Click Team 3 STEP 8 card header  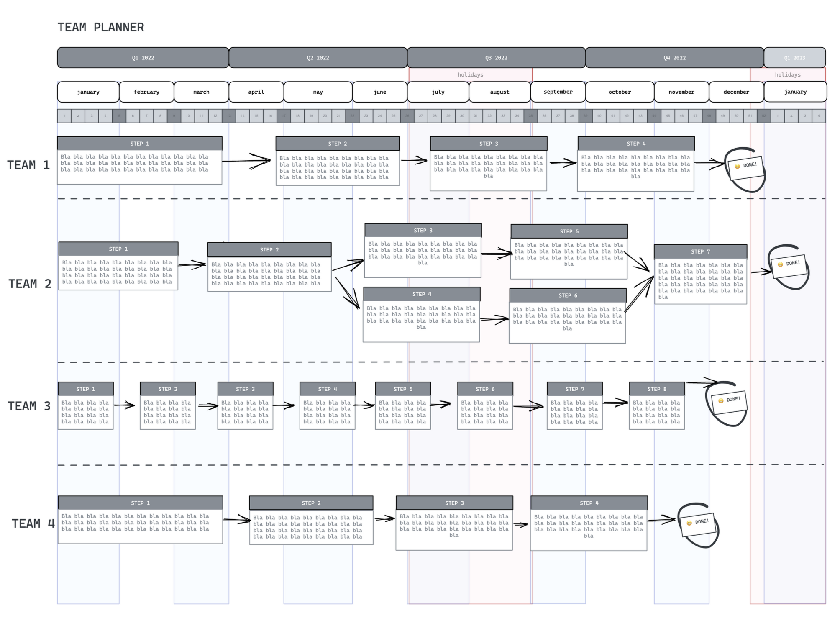[x=657, y=389]
